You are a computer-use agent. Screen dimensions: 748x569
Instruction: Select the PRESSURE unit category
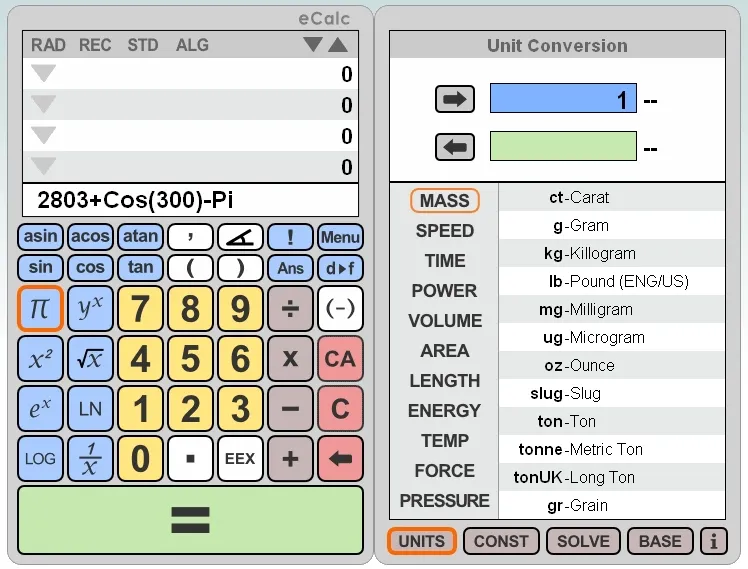coord(445,501)
